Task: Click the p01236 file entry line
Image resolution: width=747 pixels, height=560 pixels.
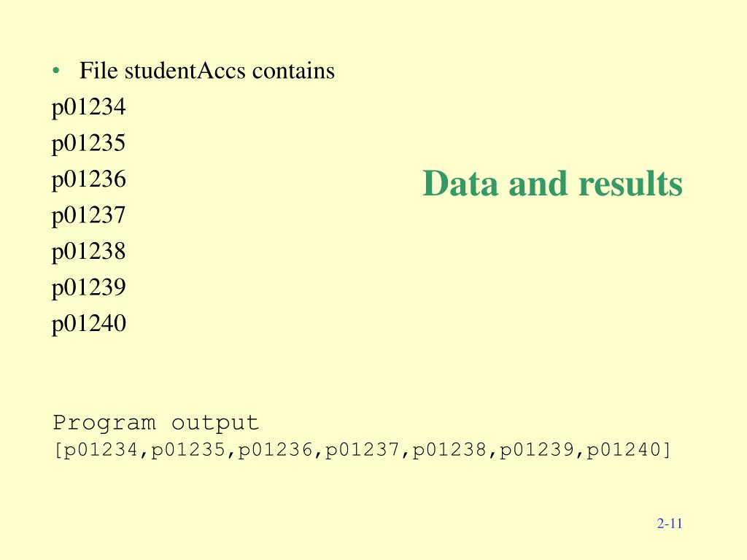Action: [88, 180]
